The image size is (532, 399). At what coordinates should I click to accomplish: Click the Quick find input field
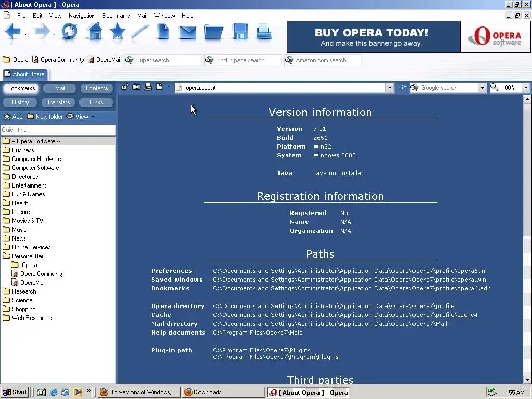58,129
